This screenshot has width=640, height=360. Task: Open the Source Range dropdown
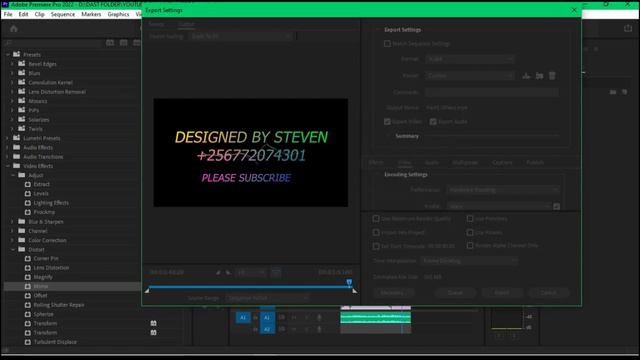click(x=267, y=298)
